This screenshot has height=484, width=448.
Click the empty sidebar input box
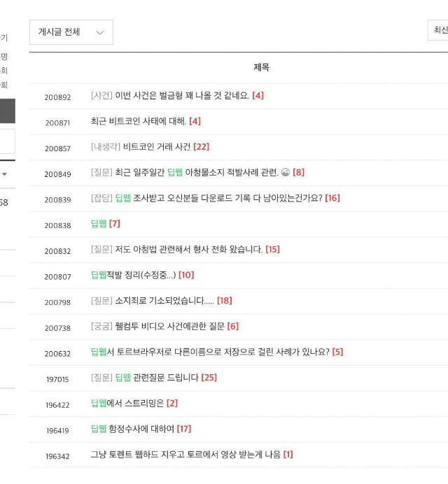[8, 141]
